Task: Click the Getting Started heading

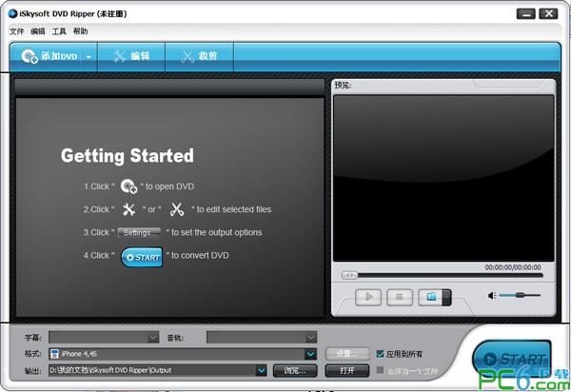Action: [x=128, y=156]
